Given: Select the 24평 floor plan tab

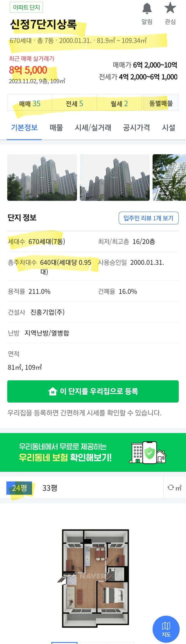Looking at the screenshot, I should [19, 488].
